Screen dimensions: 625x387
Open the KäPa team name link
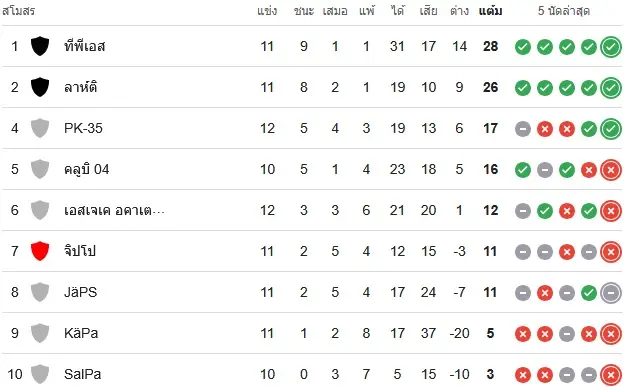click(x=81, y=333)
